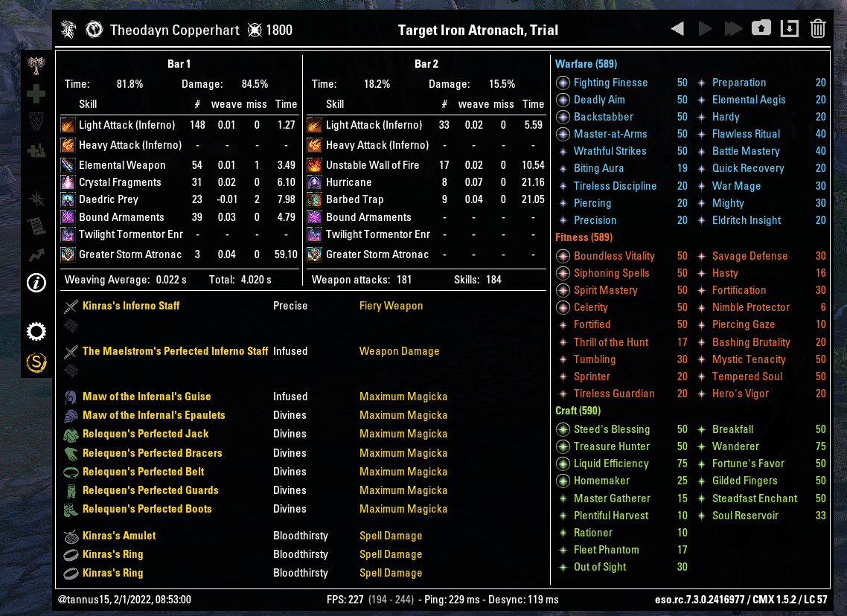Open the damage tab axe icon

(36, 66)
